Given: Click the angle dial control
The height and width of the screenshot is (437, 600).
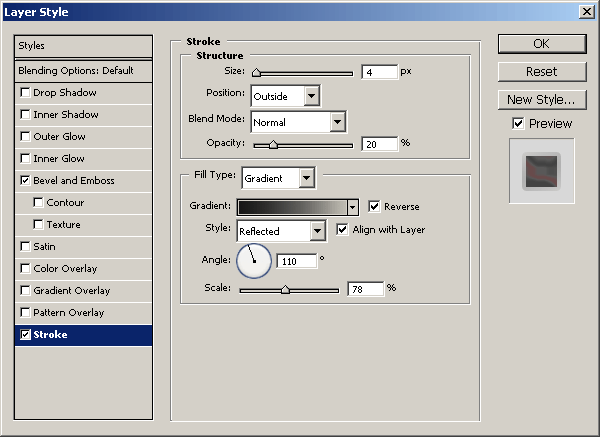Looking at the screenshot, I should point(254,261).
